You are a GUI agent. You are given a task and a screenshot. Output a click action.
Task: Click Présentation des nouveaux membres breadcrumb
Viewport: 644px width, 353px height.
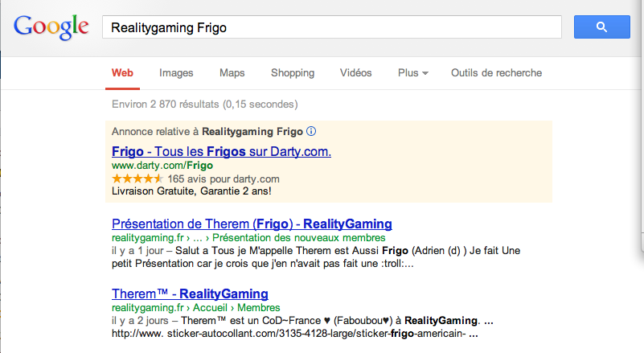(298, 237)
